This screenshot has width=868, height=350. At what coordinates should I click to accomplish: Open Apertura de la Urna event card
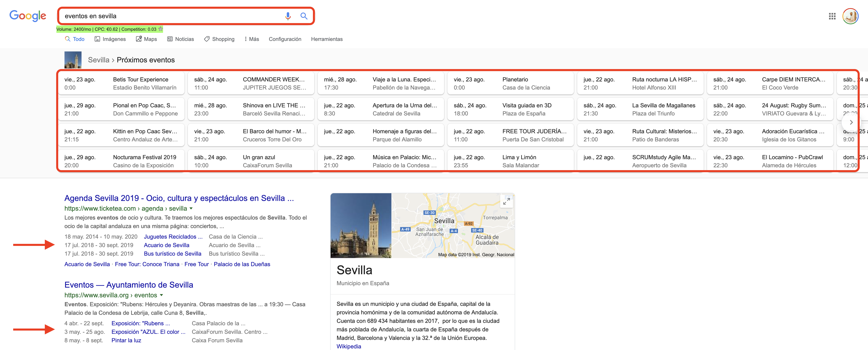click(381, 109)
